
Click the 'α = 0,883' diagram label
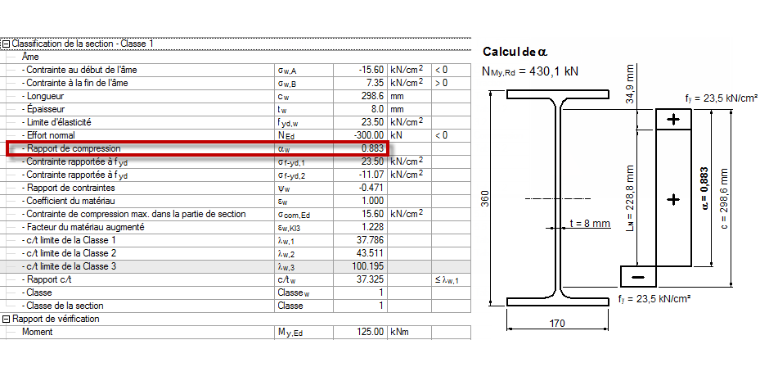pyautogui.click(x=704, y=188)
